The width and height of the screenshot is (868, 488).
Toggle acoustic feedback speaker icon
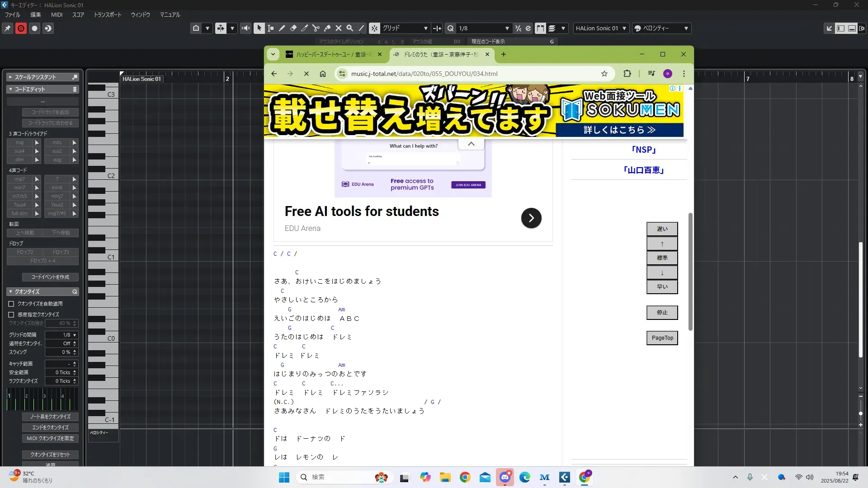245,28
